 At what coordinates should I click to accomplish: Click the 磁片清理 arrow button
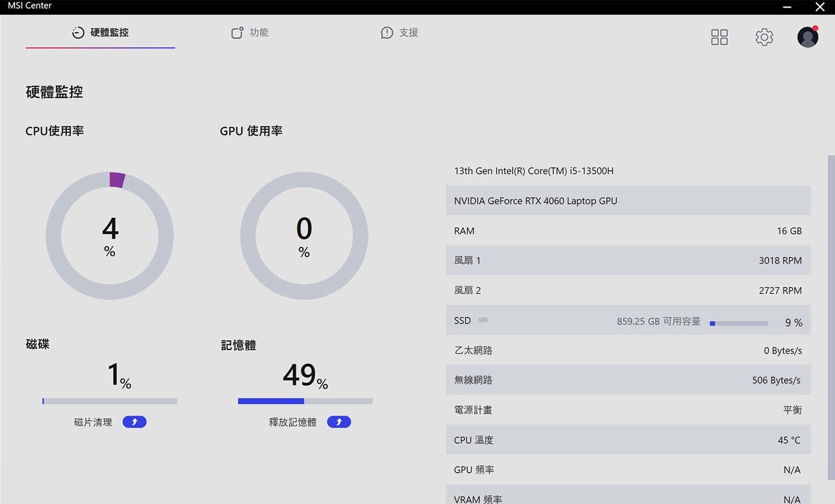tap(135, 422)
